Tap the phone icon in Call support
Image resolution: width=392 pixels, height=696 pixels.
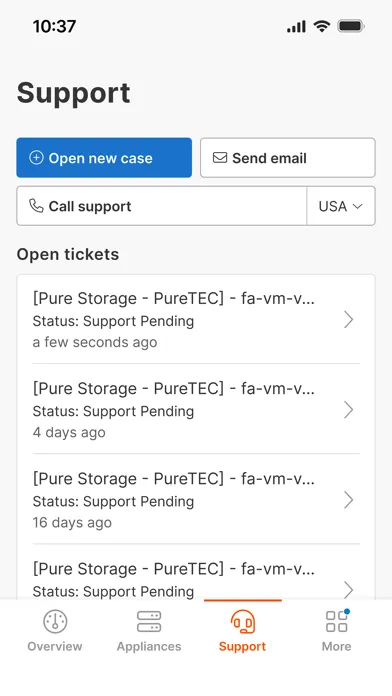(x=36, y=206)
